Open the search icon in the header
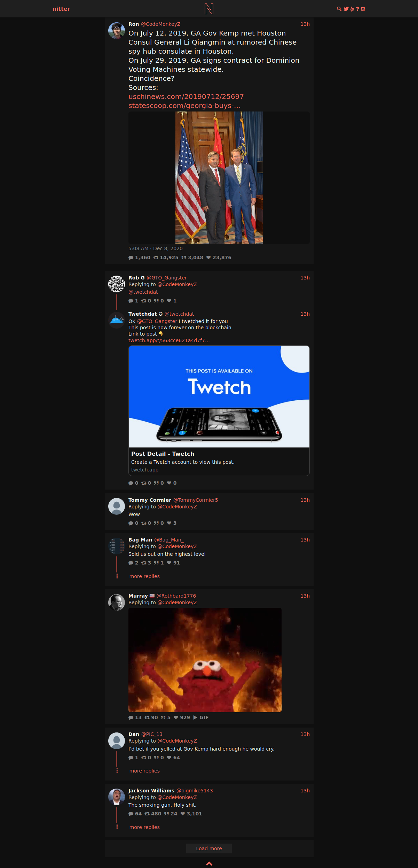 (339, 9)
